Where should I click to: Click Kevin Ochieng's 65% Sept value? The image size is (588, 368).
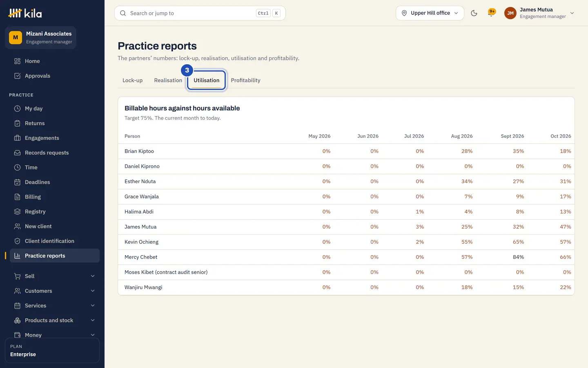[518, 242]
